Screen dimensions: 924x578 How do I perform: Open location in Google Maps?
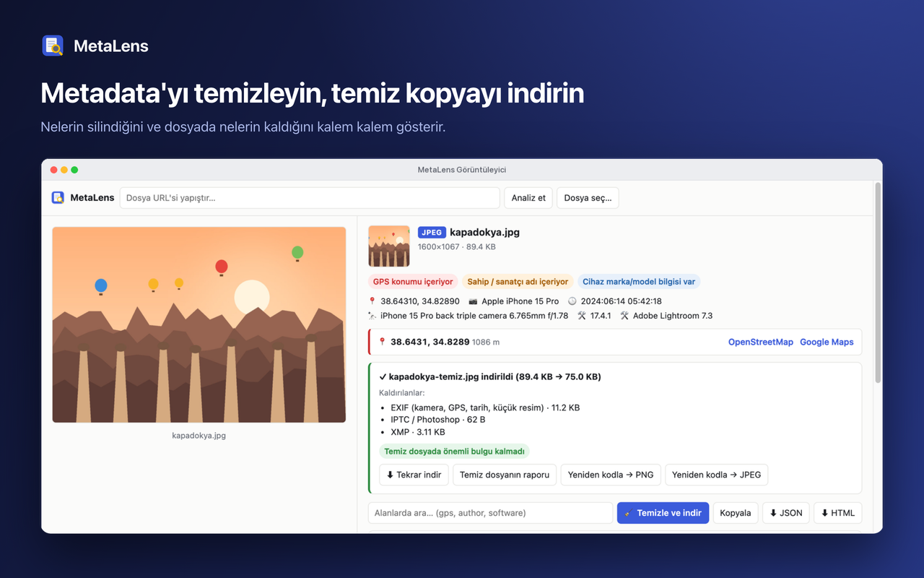click(827, 342)
